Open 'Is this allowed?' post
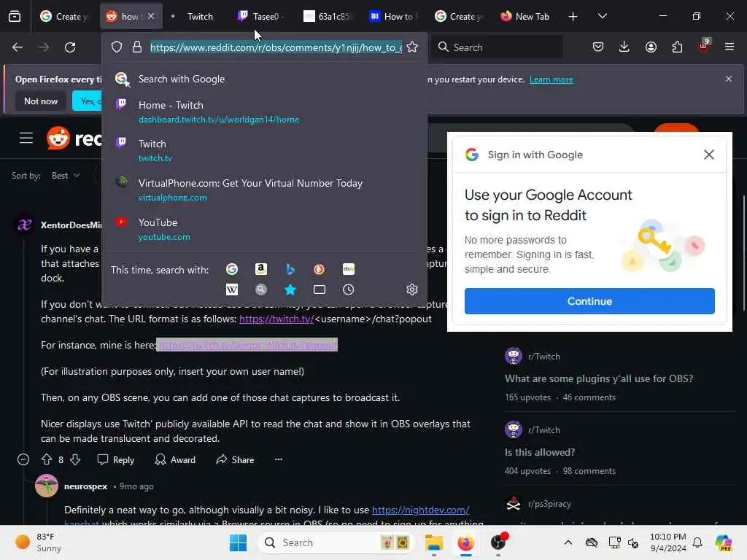Viewport: 747px width, 560px height. (x=540, y=452)
